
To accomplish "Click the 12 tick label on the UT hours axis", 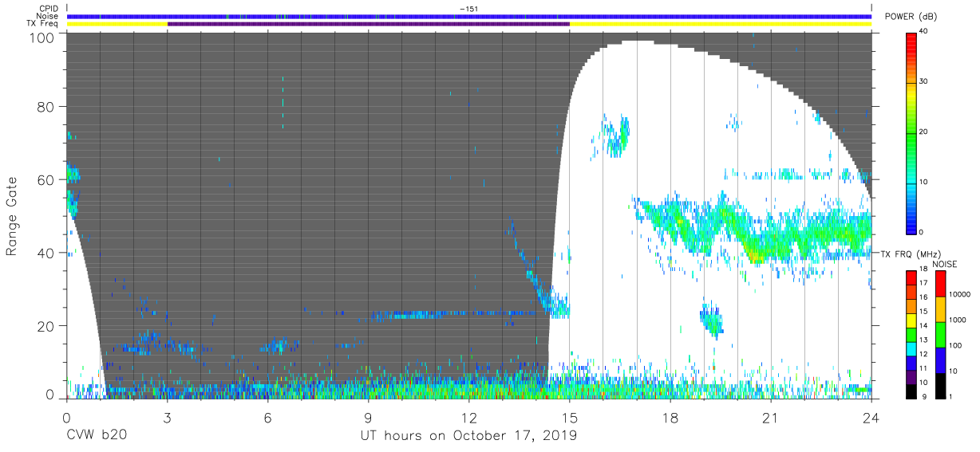I will (x=469, y=417).
